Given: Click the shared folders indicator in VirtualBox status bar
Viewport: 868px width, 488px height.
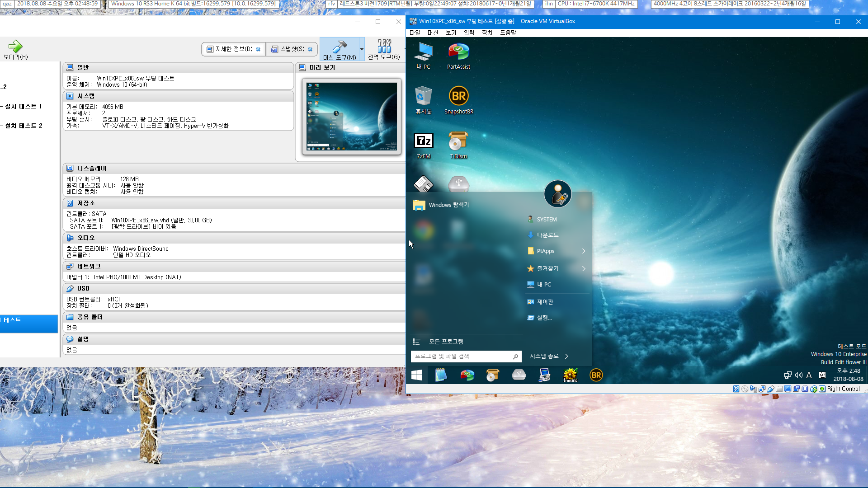Looking at the screenshot, I should tap(779, 389).
